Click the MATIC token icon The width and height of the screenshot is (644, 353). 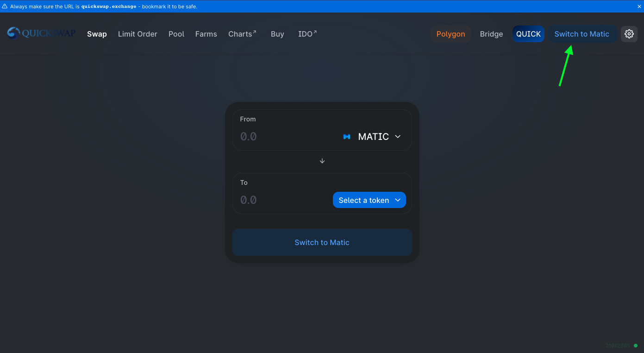[x=347, y=137]
